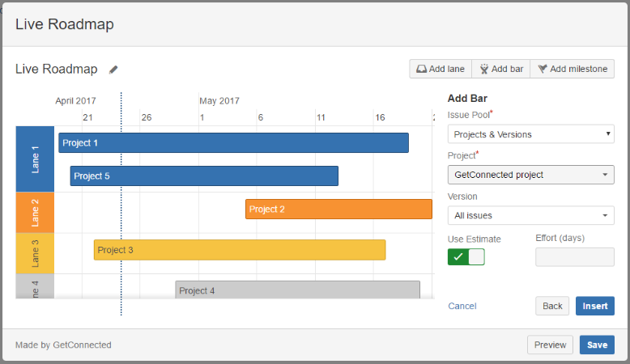Toggle the Use Estimate switch
The image size is (630, 364).
(x=466, y=256)
